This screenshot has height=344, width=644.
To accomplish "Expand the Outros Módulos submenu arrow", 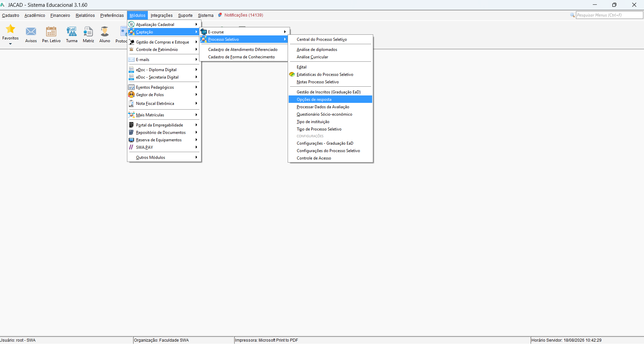I will 196,157.
